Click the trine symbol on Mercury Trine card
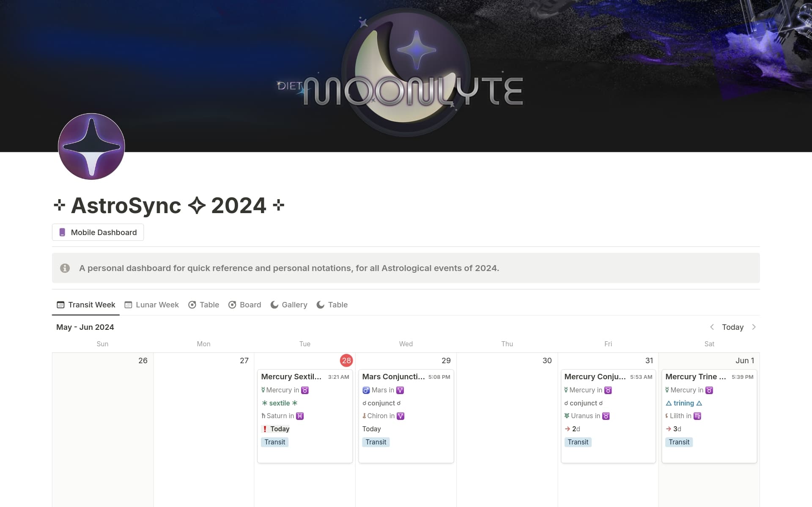 tap(670, 403)
